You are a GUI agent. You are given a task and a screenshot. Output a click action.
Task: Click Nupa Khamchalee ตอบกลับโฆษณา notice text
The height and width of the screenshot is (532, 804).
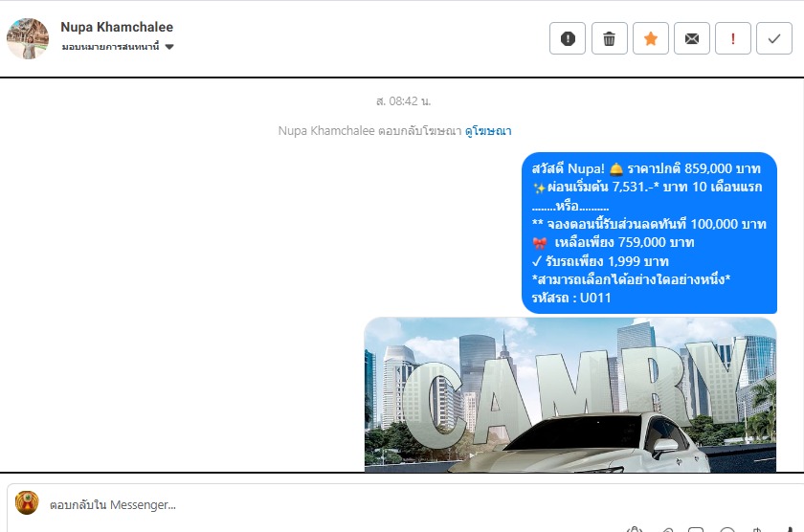pyautogui.click(x=369, y=131)
